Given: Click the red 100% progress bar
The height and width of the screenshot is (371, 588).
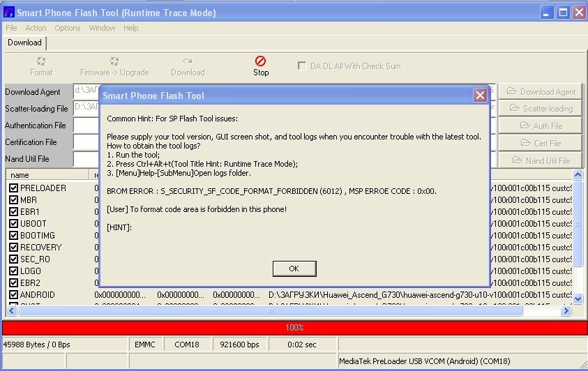Looking at the screenshot, I should 294,327.
